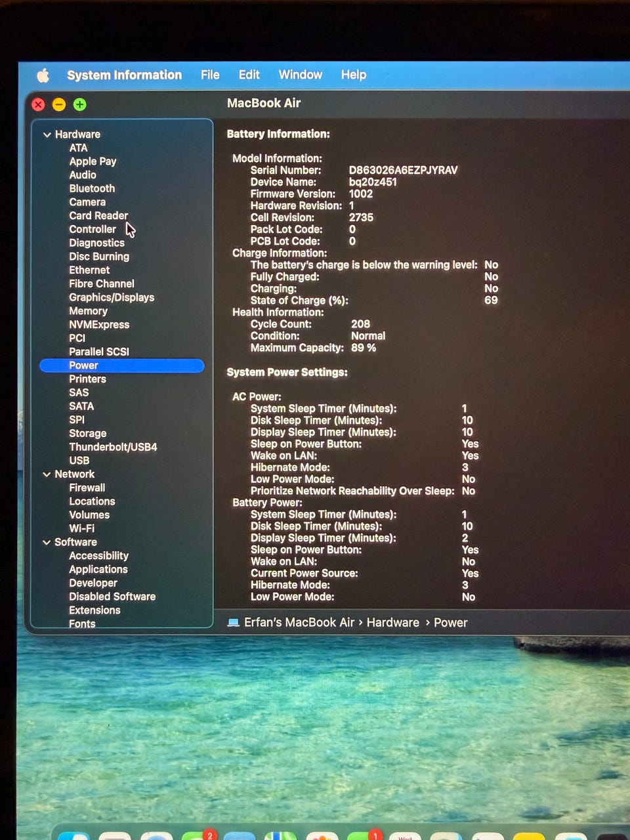Select Memory in the sidebar
This screenshot has width=630, height=840.
88,312
